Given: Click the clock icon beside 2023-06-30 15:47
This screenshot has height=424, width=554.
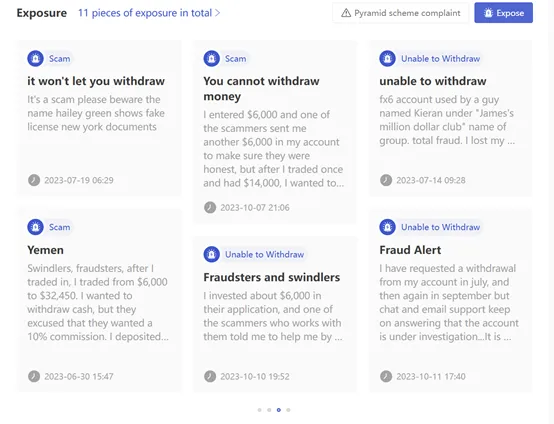Looking at the screenshot, I should click(x=34, y=376).
